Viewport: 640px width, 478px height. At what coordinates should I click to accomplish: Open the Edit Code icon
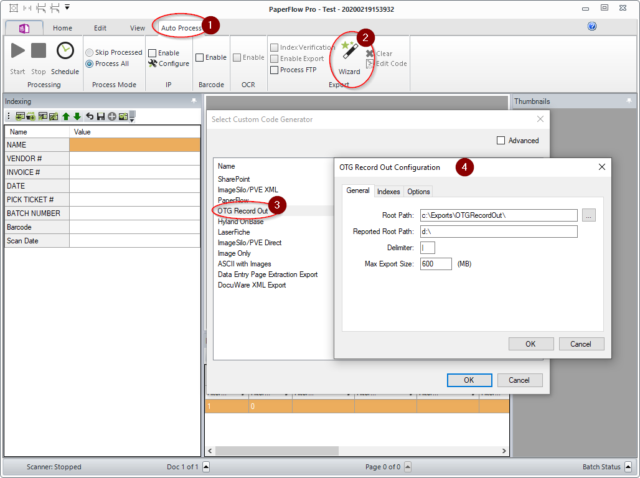(370, 64)
